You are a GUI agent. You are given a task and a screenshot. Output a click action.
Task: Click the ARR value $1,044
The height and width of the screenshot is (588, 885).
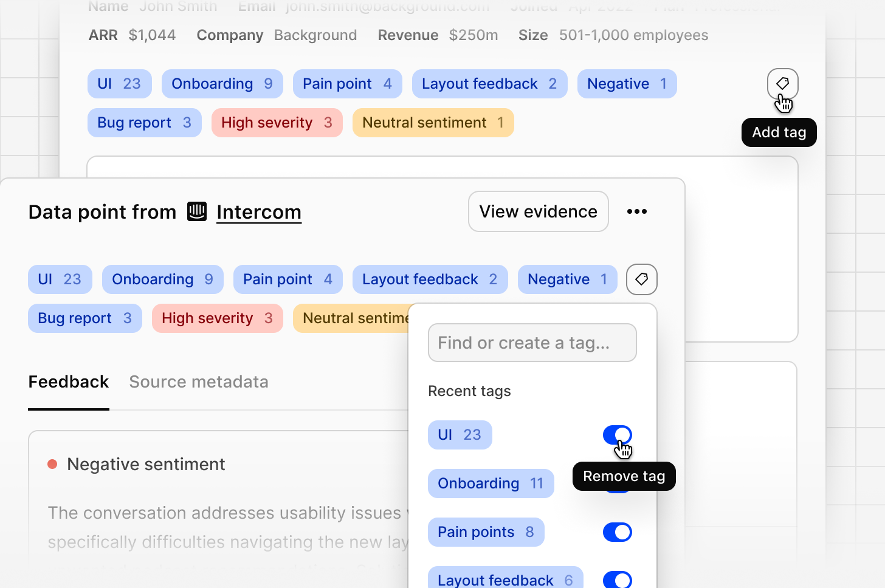[152, 35]
